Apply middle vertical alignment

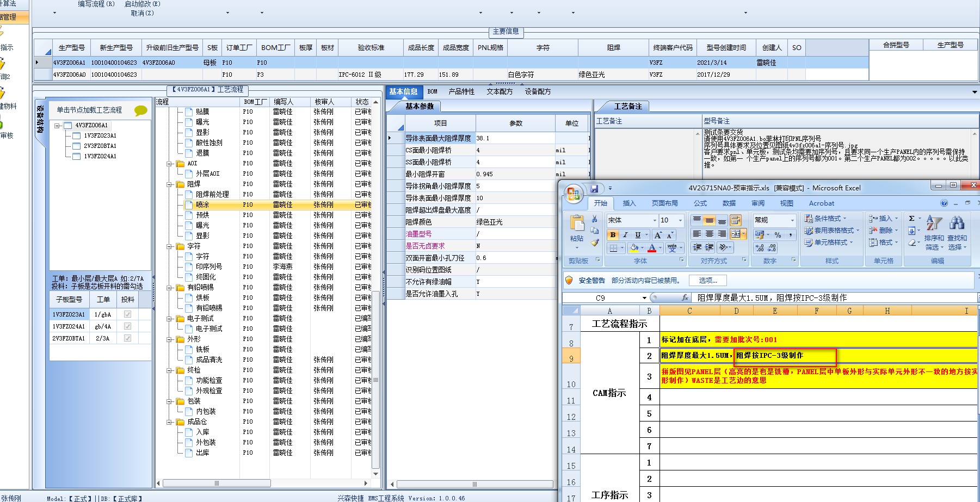tap(709, 220)
